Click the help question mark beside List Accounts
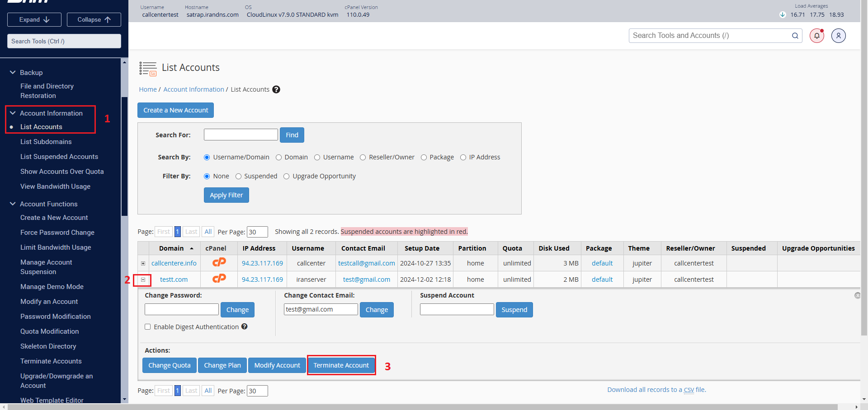The height and width of the screenshot is (410, 868). pyautogui.click(x=276, y=89)
